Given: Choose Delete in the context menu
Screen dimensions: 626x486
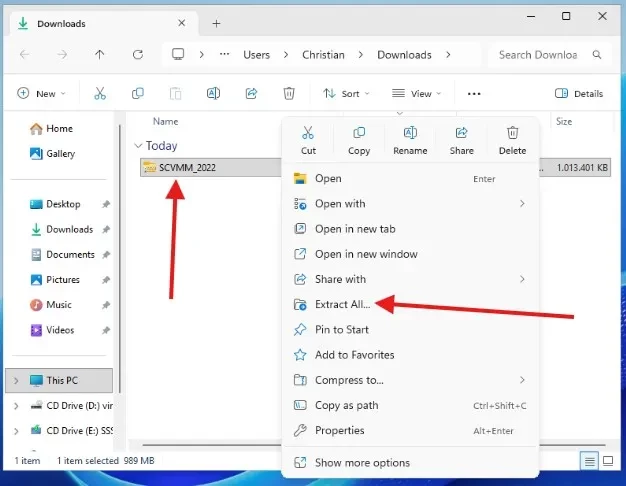Looking at the screenshot, I should point(512,141).
